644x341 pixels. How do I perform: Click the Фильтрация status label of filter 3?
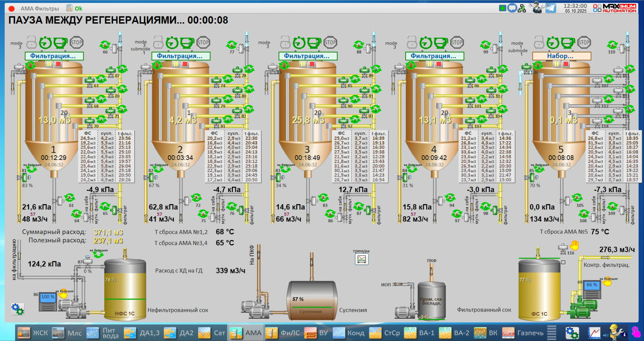[x=308, y=56]
